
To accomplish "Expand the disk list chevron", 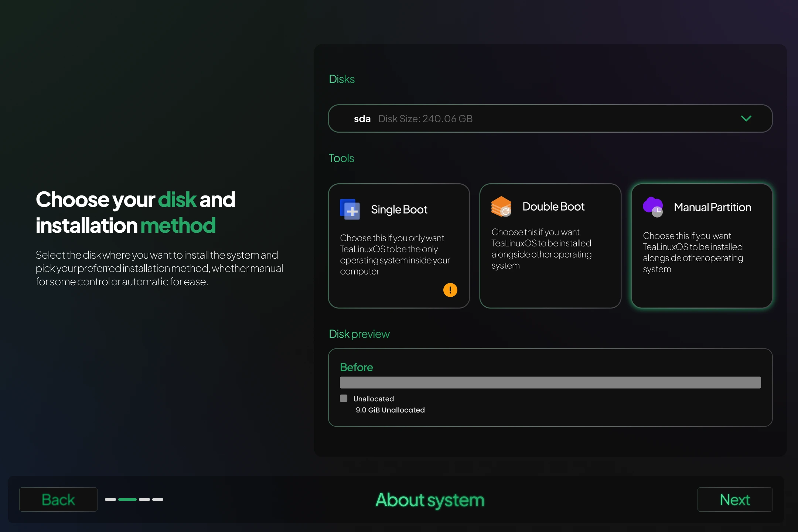I will [746, 119].
